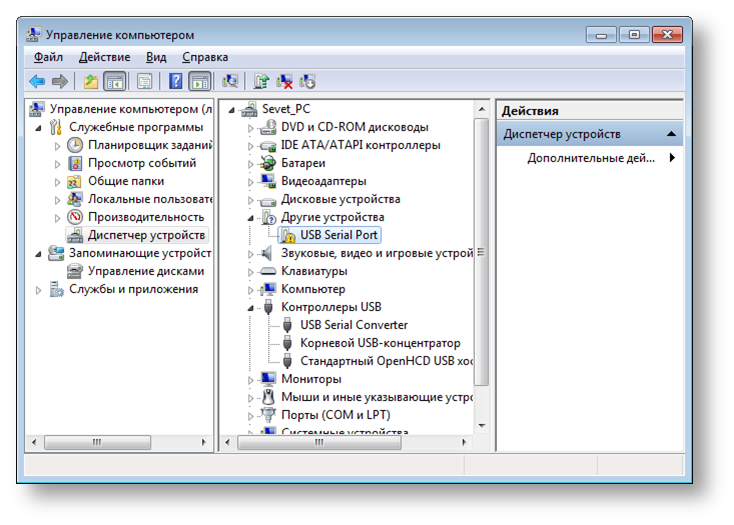
Task: Click the Порты (COM и LPT) connector icon
Action: pos(268,415)
